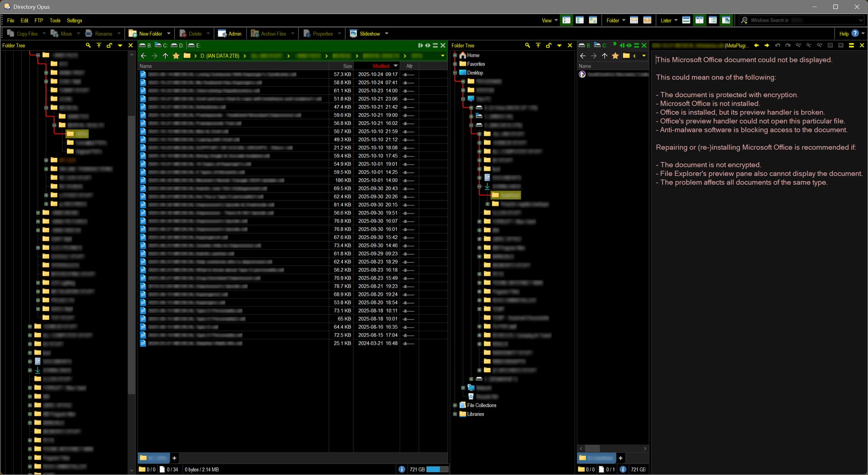Click the 721 GB disk space usage bar
868x475 pixels.
click(437, 469)
